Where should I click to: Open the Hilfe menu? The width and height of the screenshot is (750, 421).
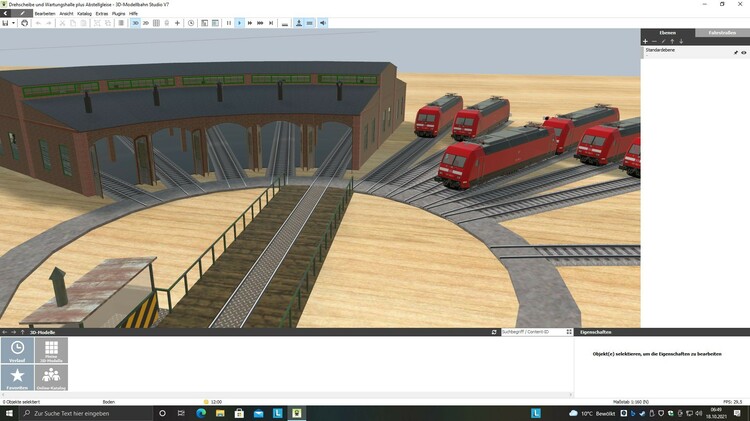(x=133, y=13)
